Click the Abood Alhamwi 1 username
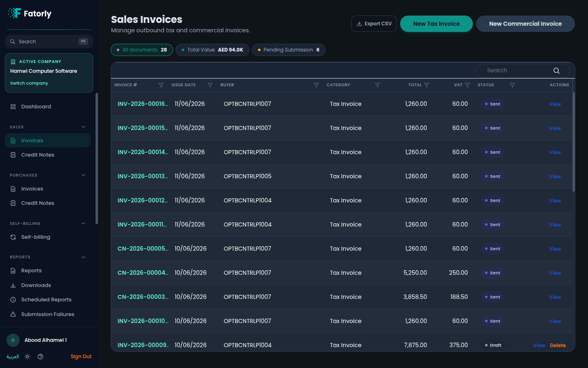 (46, 340)
